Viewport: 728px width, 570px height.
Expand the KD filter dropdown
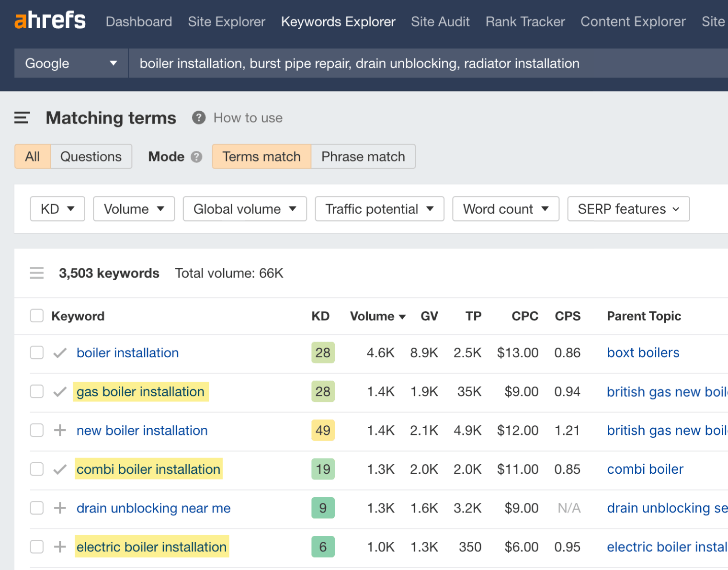57,208
